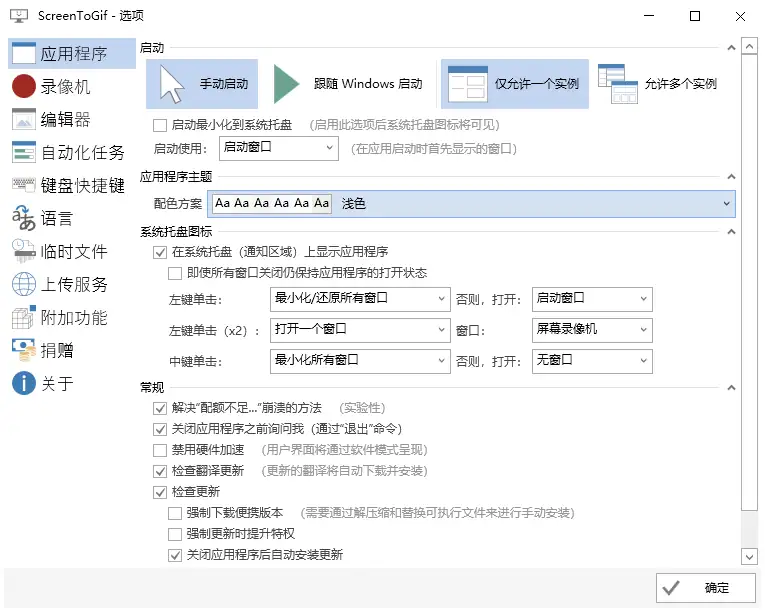
Task: 打开键盘快捷键设置图标
Action: [24, 186]
